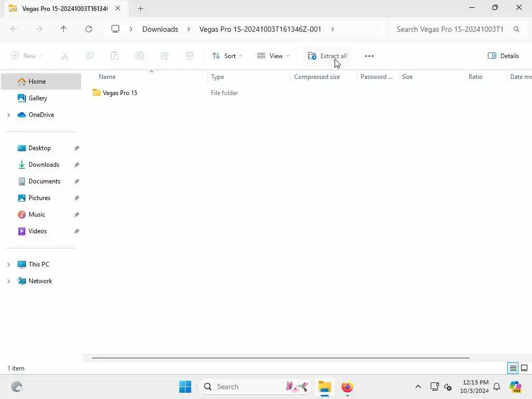Viewport: 532px width, 399px height.
Task: Expand the This PC tree node
Action: pyautogui.click(x=8, y=264)
